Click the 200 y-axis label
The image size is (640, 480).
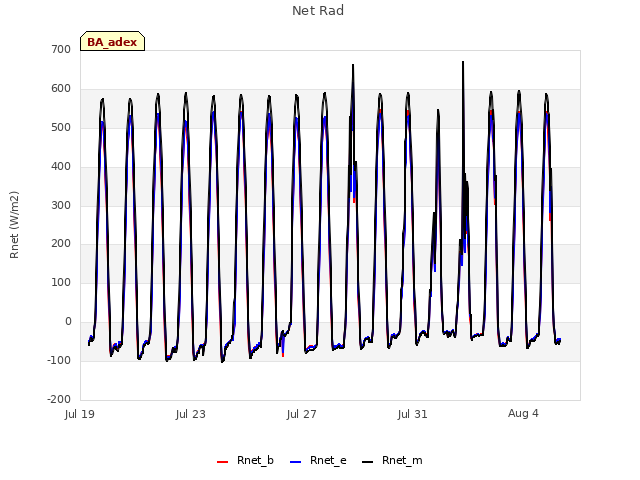click(61, 244)
